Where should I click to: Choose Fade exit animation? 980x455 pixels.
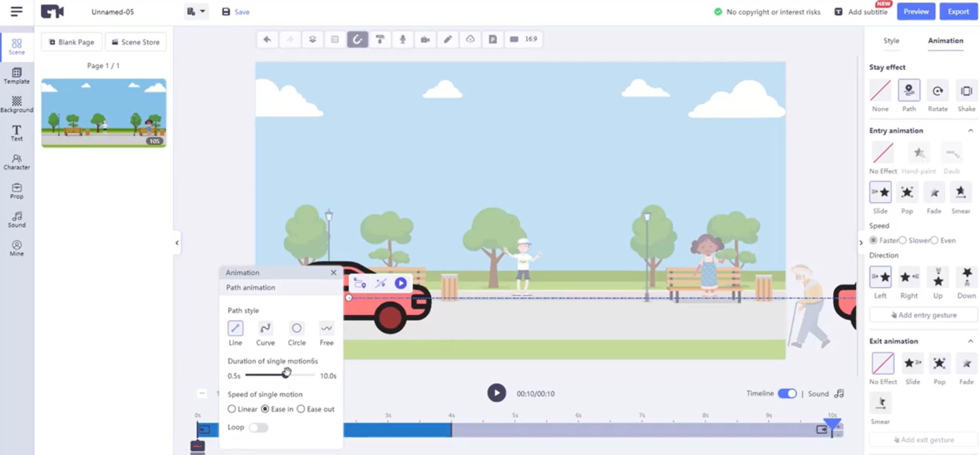point(966,363)
